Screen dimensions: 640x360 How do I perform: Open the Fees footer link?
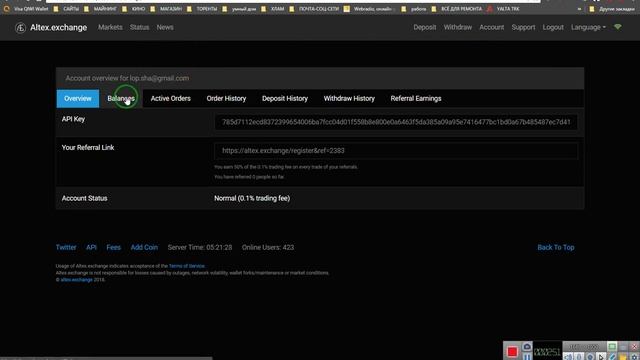[113, 247]
